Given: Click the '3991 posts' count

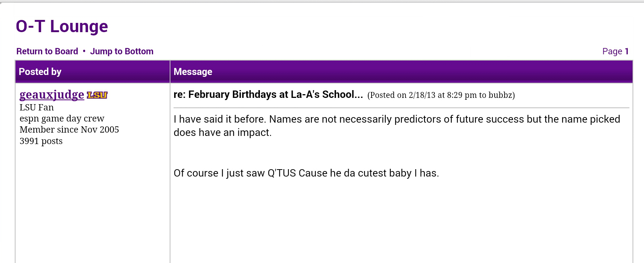Looking at the screenshot, I should [x=41, y=141].
